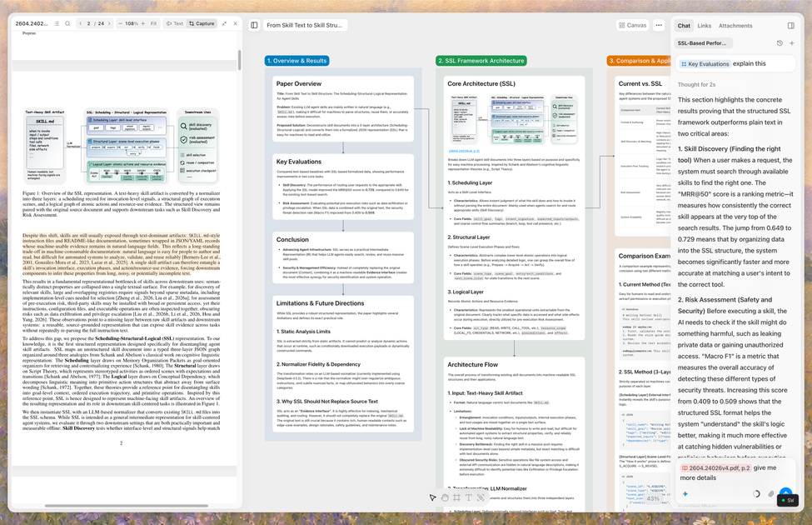Select the hand pan tool
The width and height of the screenshot is (812, 525).
[445, 497]
